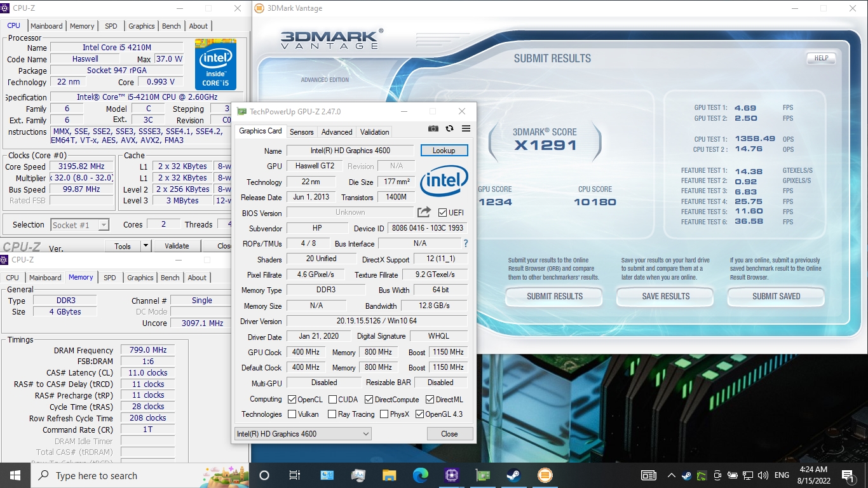
Task: Click the GPU-Z refresh icon
Action: tap(449, 128)
